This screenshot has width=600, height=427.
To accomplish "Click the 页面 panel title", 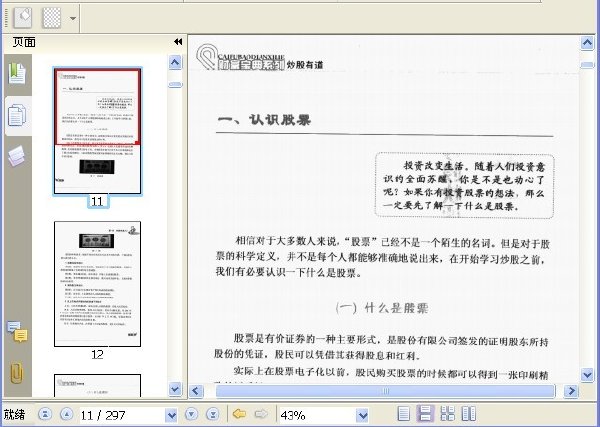I will (24, 42).
